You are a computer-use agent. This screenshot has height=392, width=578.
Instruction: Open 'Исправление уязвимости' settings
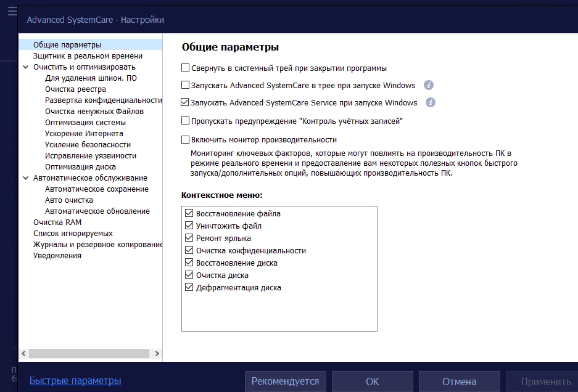coord(90,155)
